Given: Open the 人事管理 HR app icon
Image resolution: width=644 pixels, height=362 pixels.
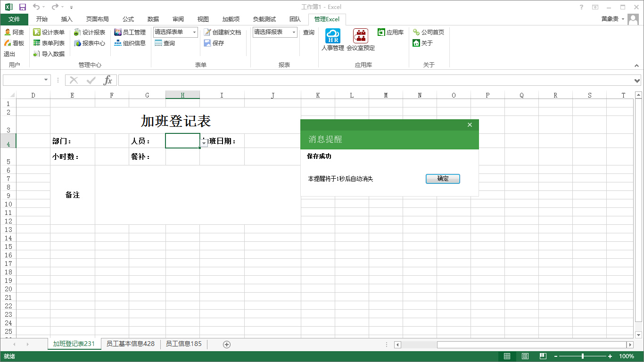Looking at the screenshot, I should coord(332,36).
